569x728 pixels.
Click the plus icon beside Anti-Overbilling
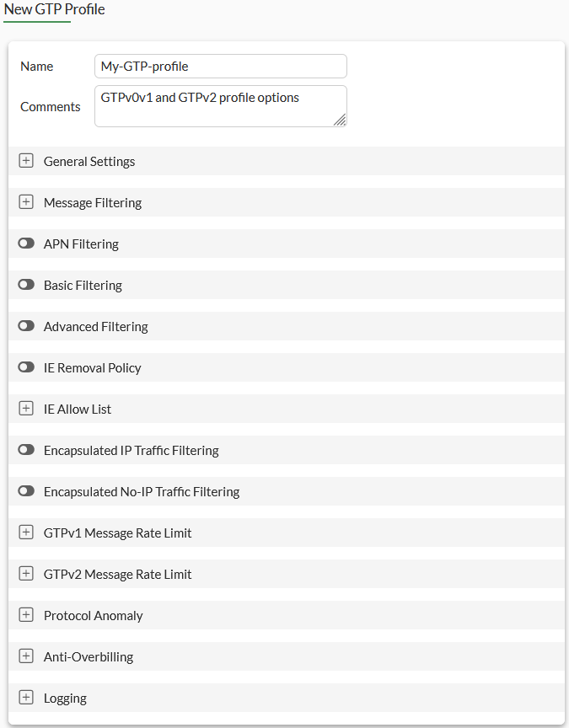(26, 656)
